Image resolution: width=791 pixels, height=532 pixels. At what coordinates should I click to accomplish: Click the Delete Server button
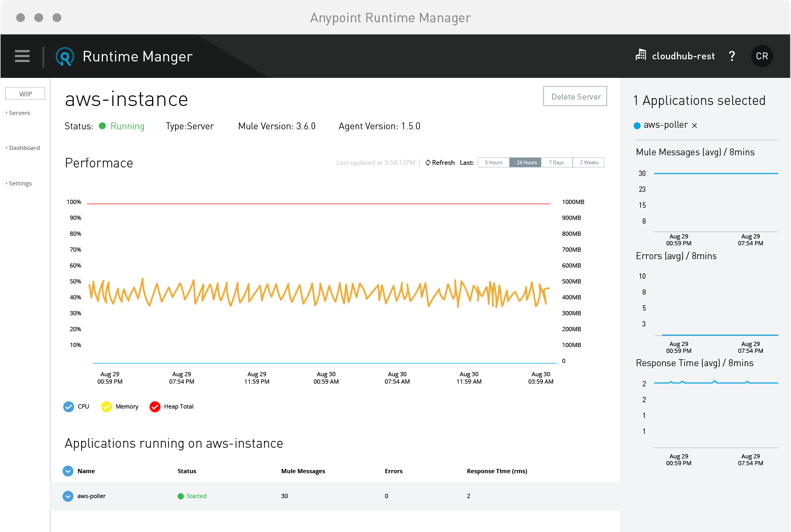(x=575, y=96)
